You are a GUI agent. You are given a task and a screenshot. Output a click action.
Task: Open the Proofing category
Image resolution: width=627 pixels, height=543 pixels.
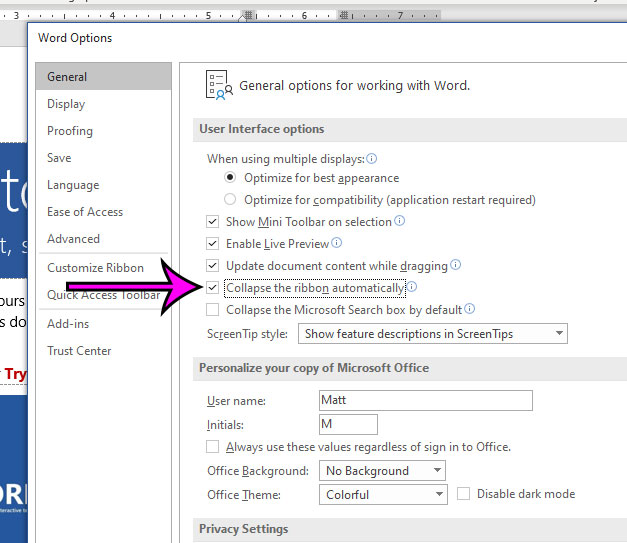(103, 131)
